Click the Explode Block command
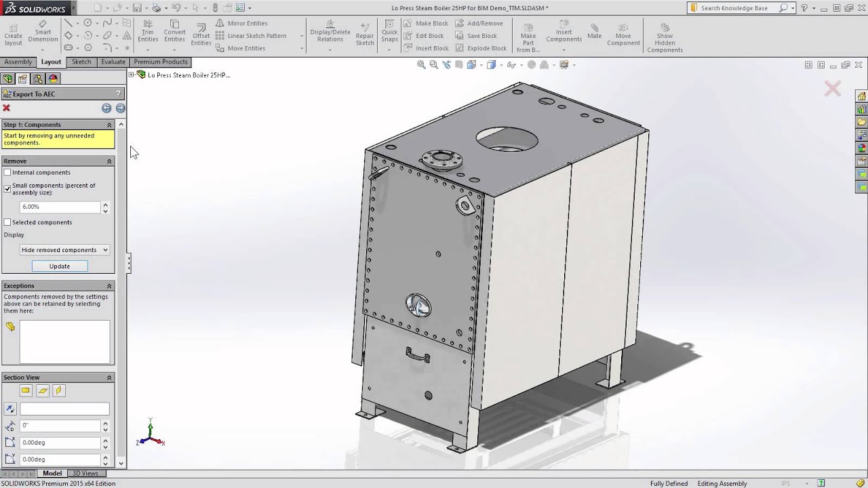868x488 pixels. tap(481, 48)
